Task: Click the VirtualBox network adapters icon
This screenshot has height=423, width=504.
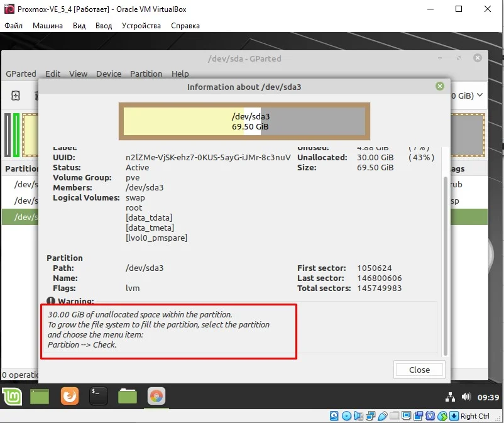Action: click(x=370, y=415)
